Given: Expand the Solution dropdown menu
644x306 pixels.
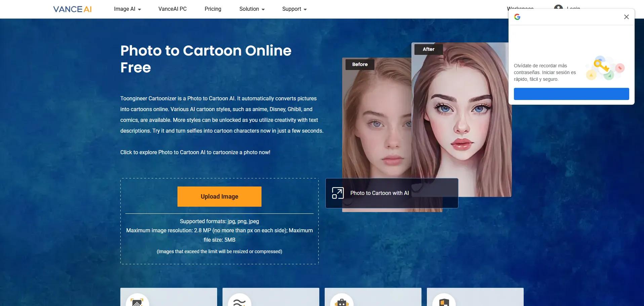Looking at the screenshot, I should click(x=252, y=9).
